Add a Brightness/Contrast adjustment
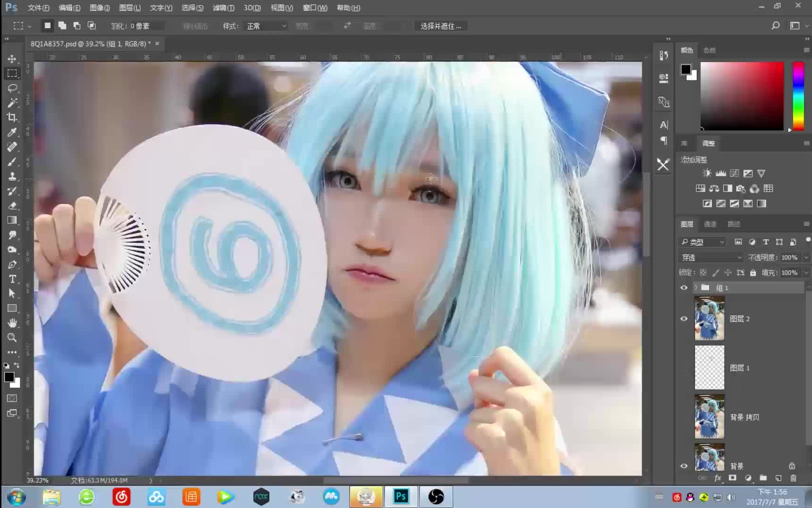 coord(707,173)
